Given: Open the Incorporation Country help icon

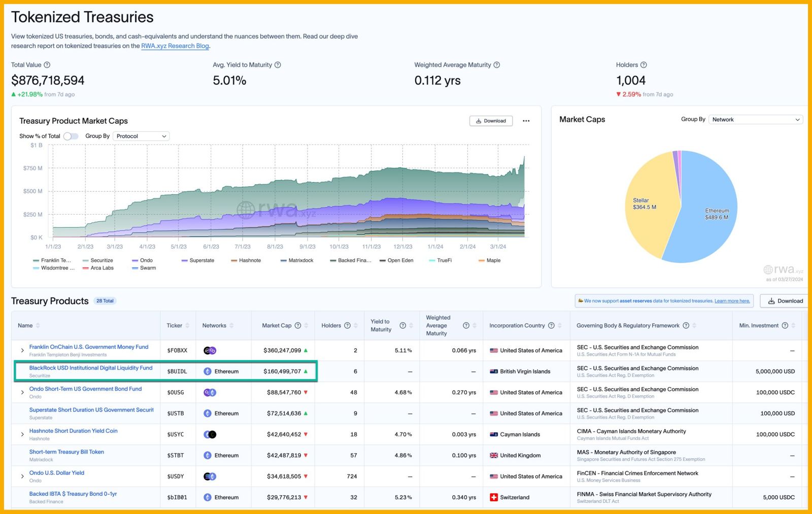Looking at the screenshot, I should click(x=551, y=326).
